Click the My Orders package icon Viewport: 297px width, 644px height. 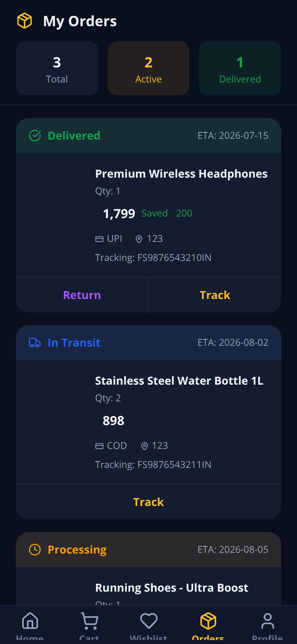click(x=25, y=21)
